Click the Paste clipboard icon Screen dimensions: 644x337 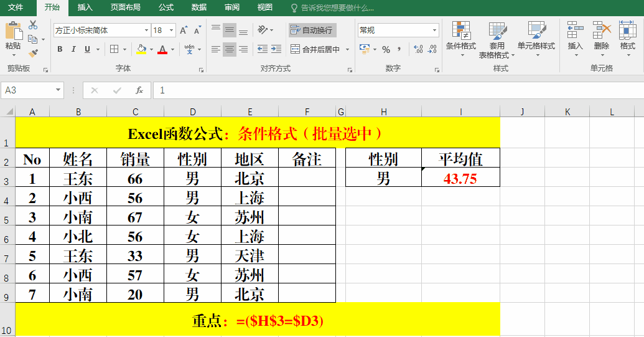pyautogui.click(x=13, y=31)
